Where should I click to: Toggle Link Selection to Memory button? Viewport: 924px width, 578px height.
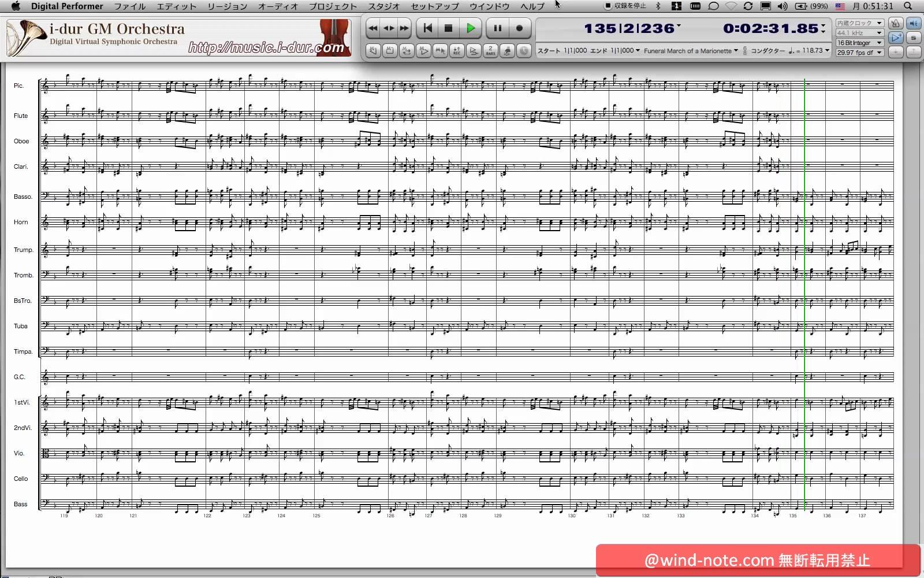pos(440,51)
